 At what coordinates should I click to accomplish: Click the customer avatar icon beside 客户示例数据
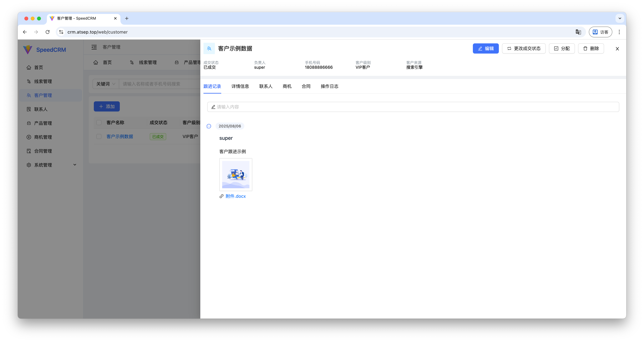tap(209, 48)
